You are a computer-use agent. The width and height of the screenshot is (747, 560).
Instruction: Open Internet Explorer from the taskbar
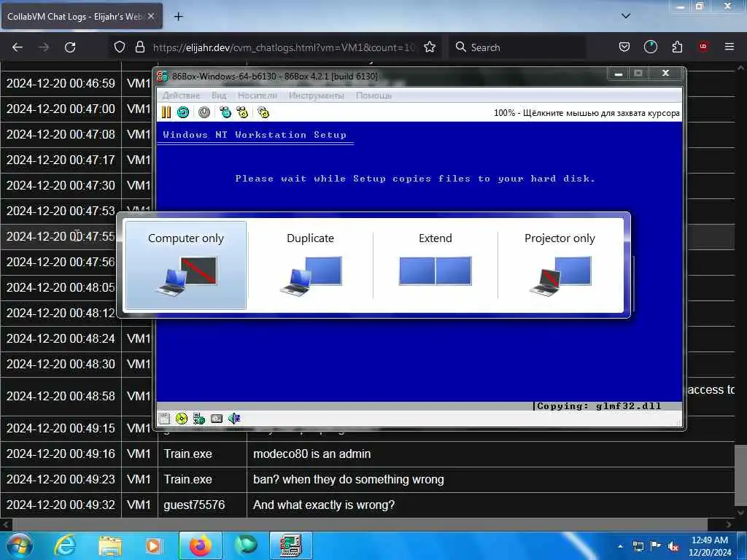tap(65, 545)
